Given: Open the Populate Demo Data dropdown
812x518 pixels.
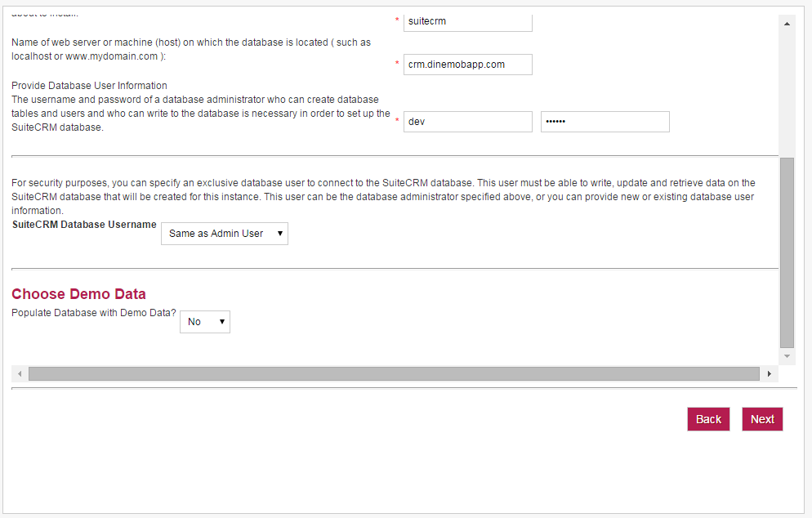Looking at the screenshot, I should (x=205, y=322).
